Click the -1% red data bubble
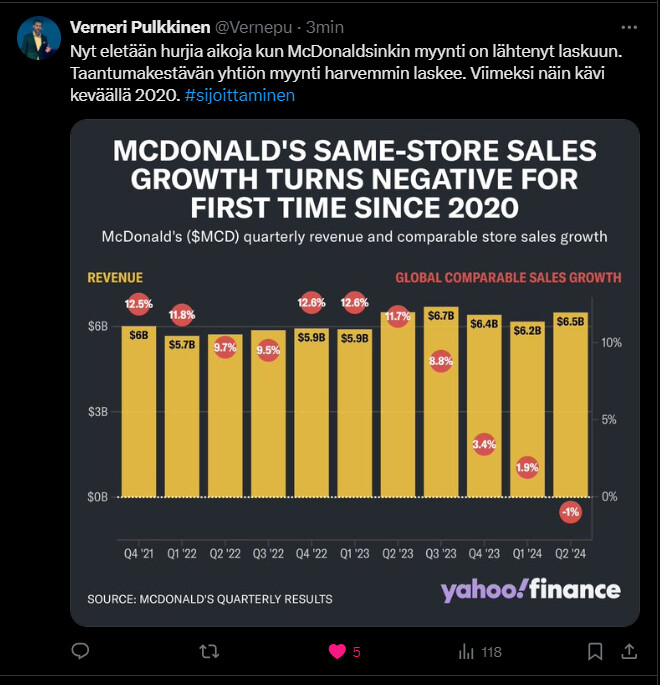This screenshot has height=685, width=660. (x=571, y=511)
